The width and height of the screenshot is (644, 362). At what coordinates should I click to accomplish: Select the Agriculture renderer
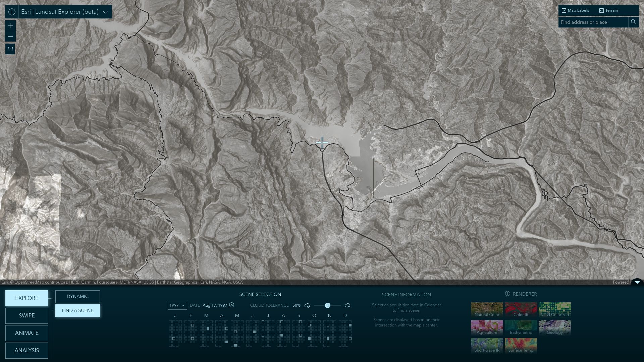487,328
